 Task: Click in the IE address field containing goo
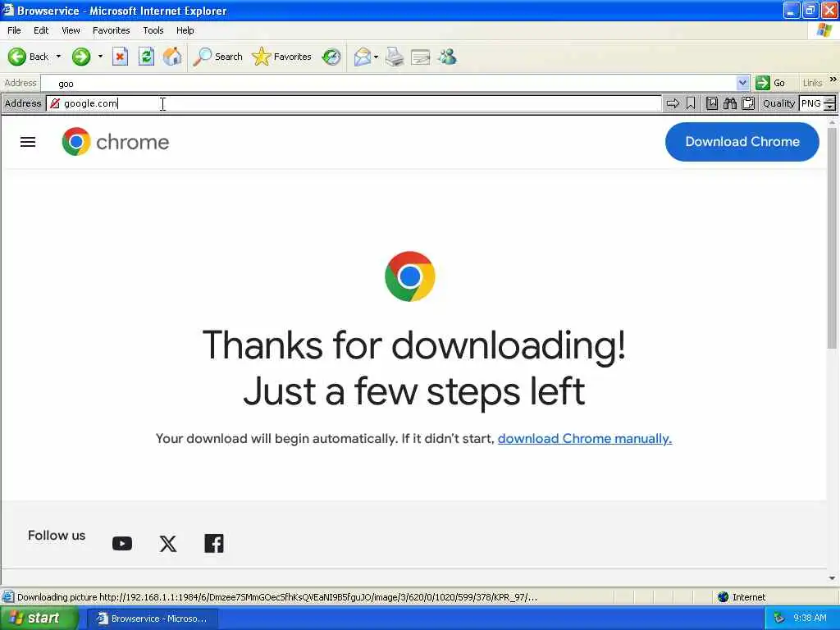(x=389, y=83)
